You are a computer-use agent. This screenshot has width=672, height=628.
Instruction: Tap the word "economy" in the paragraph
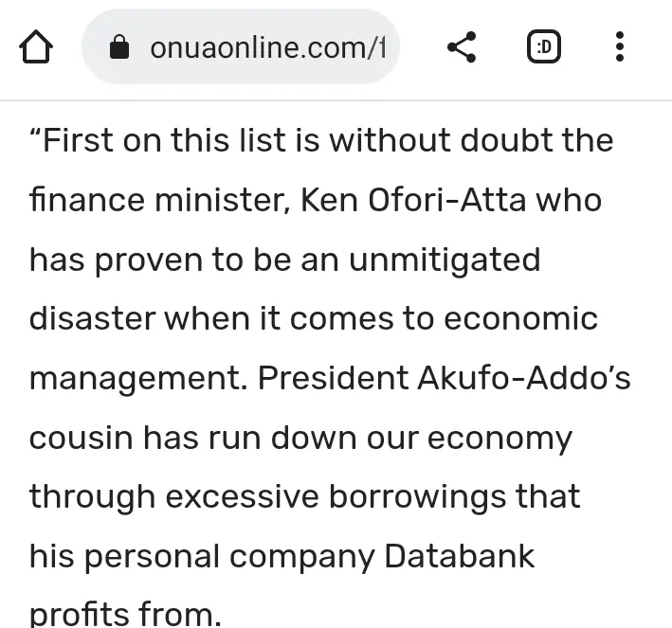click(x=497, y=439)
